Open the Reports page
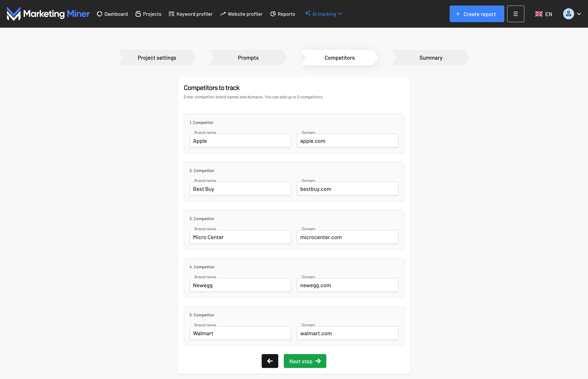588x379 pixels. coord(283,14)
